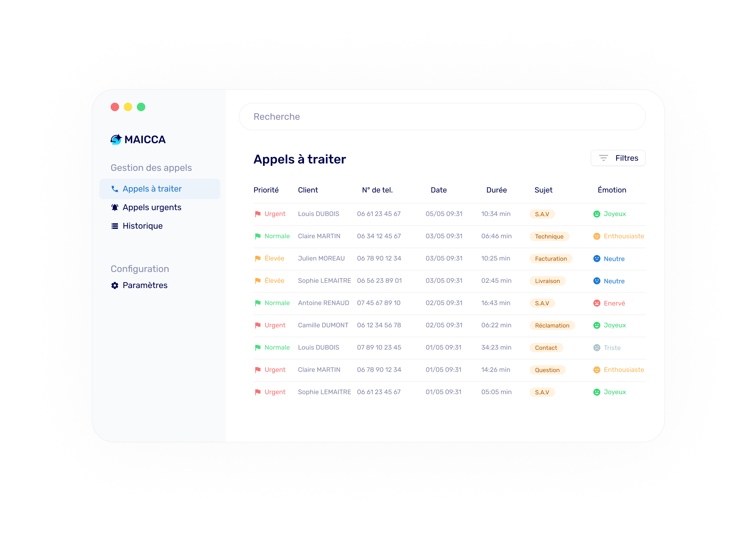The image size is (756, 536).
Task: Click the Joyeux smiley on Louis DUBOIS 05/05 row
Action: [596, 214]
